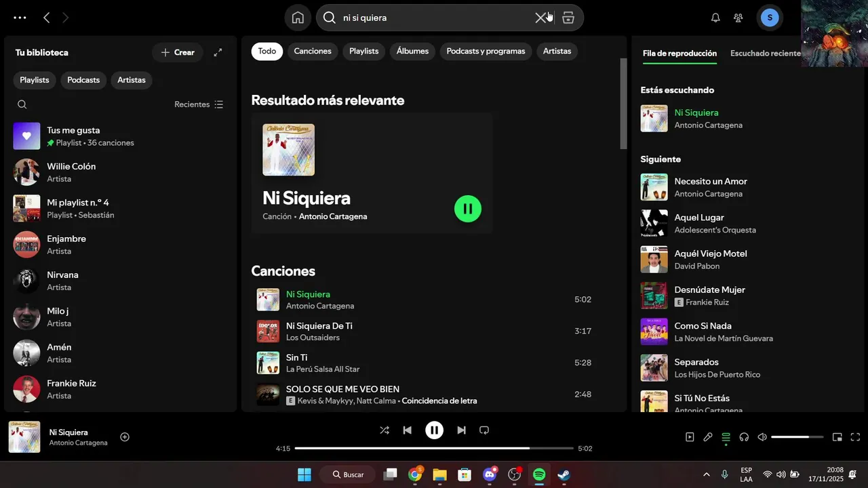Expand the library to full view

point(218,52)
